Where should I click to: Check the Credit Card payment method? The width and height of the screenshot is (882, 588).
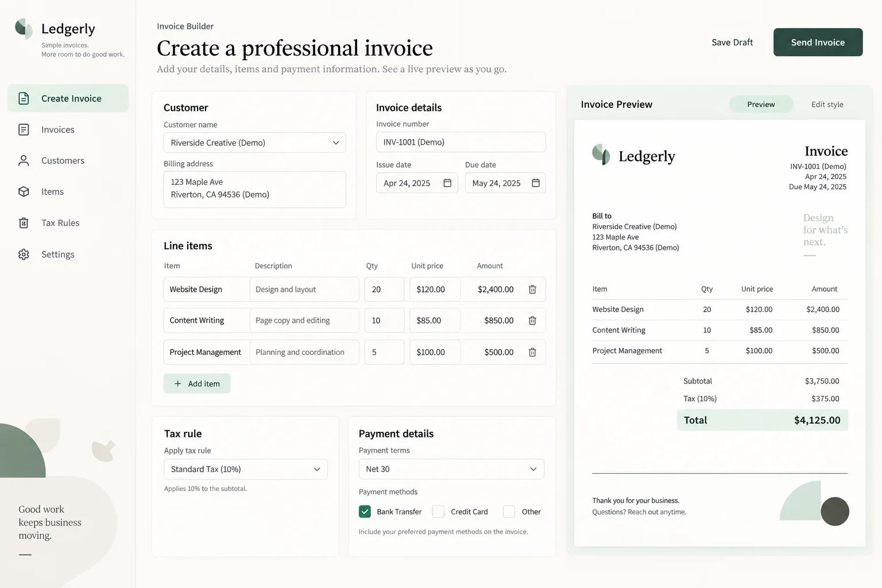coord(438,512)
